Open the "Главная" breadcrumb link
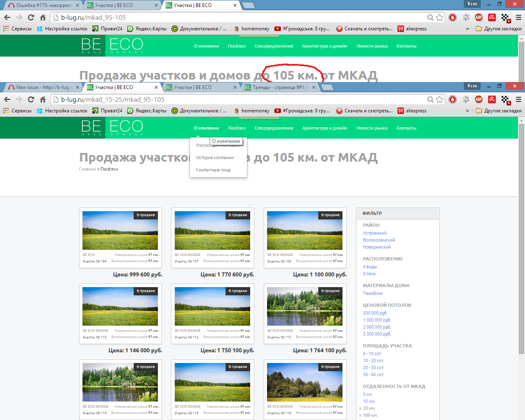Viewport: 525px width, 420px height. click(87, 169)
